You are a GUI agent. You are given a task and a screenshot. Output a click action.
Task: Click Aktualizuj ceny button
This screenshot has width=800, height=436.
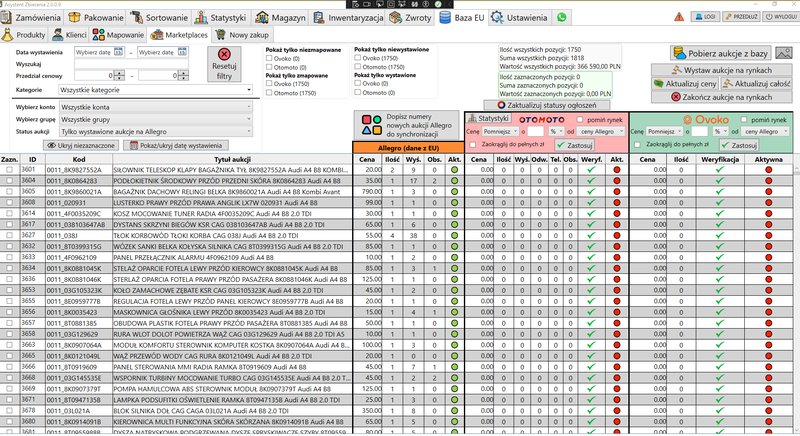point(685,84)
